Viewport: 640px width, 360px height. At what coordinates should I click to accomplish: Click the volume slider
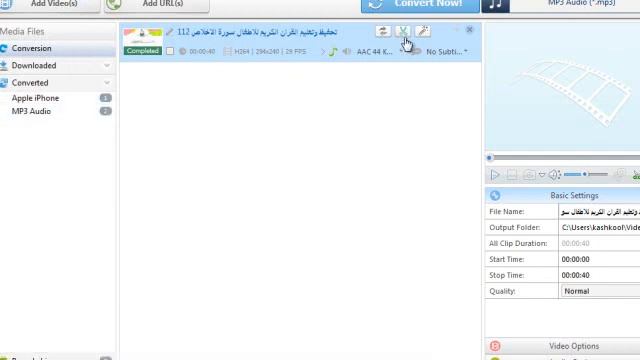[x=586, y=174]
